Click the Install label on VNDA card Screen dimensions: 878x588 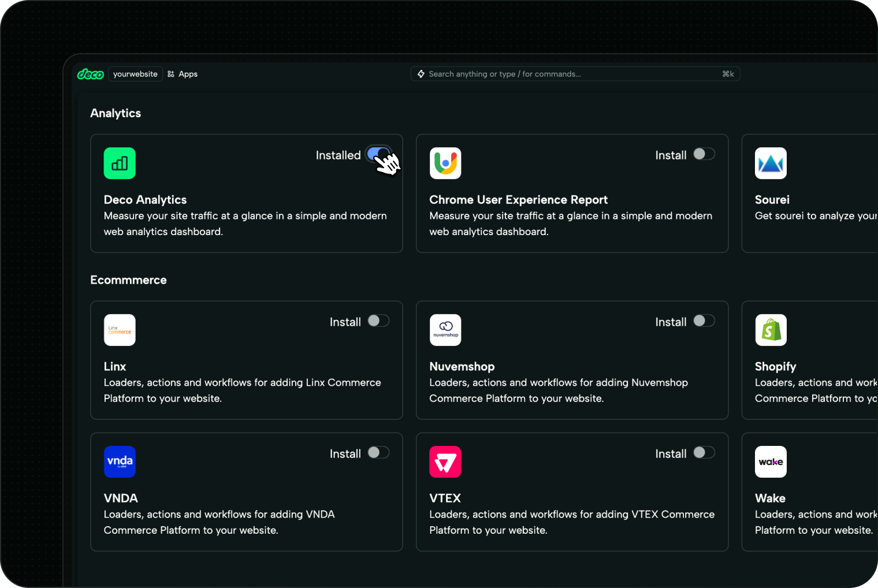(x=345, y=454)
